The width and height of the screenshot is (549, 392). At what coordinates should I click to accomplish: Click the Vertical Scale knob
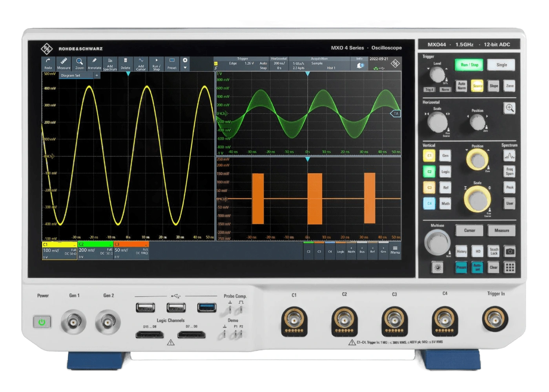point(478,200)
